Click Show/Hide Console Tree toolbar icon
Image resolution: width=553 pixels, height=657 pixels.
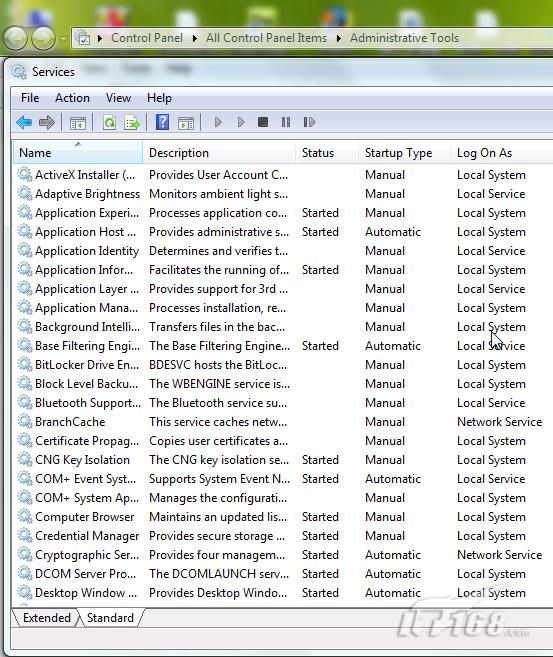78,123
